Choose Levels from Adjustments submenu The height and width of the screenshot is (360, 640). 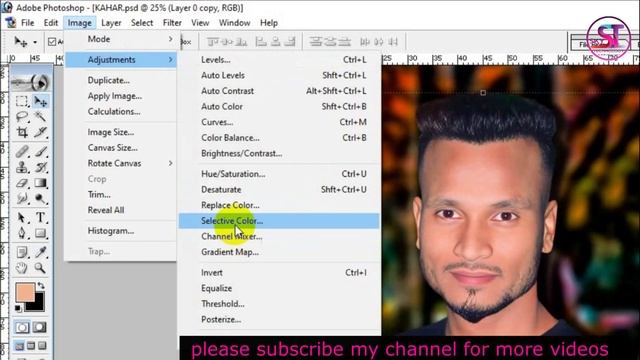[279, 60]
